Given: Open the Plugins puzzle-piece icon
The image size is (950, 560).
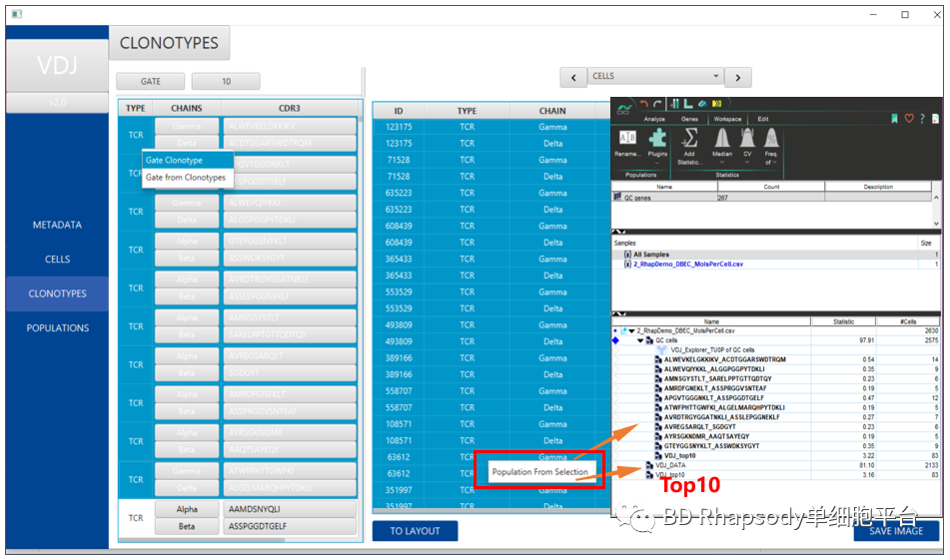Looking at the screenshot, I should 657,139.
